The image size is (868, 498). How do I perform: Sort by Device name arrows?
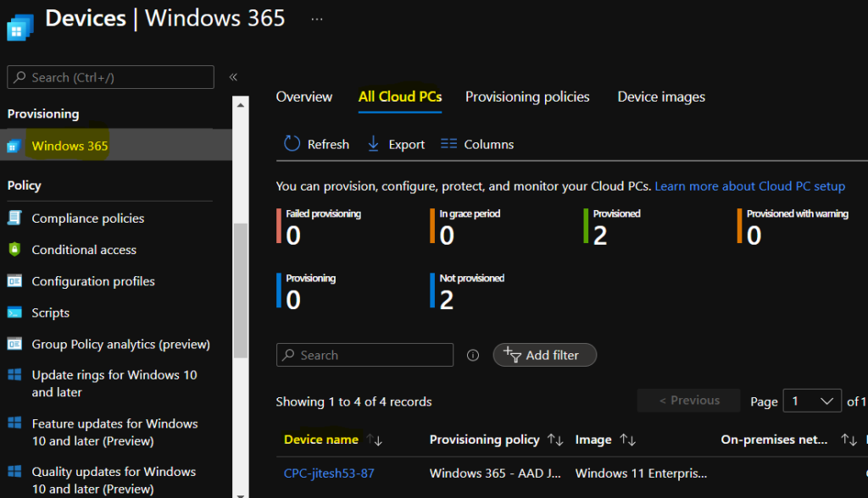click(375, 440)
